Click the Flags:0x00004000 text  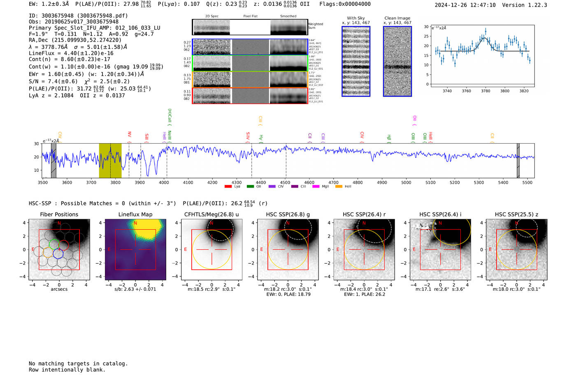[x=345, y=4]
